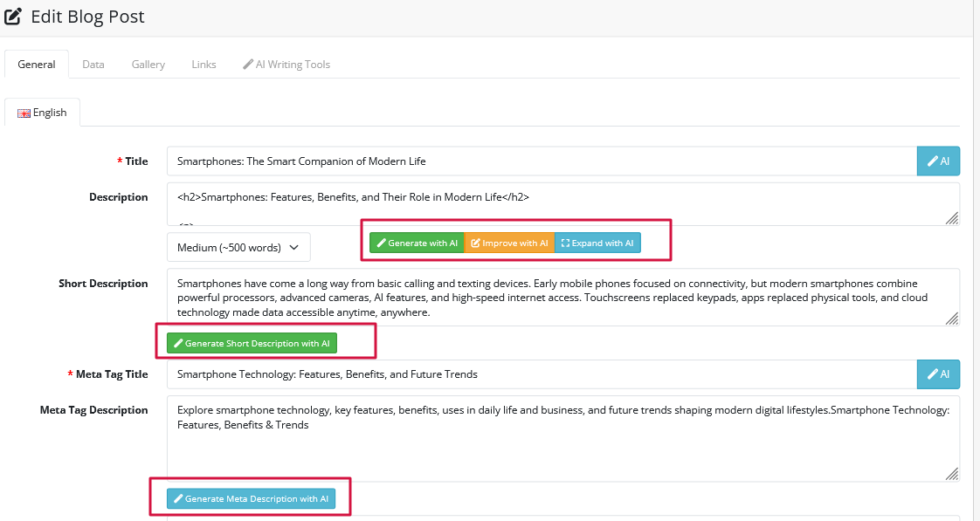Open the Medium (~500 words) length dropdown

pos(238,247)
